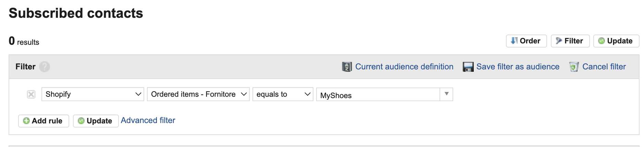Click the Current audience definition link

coord(404,67)
